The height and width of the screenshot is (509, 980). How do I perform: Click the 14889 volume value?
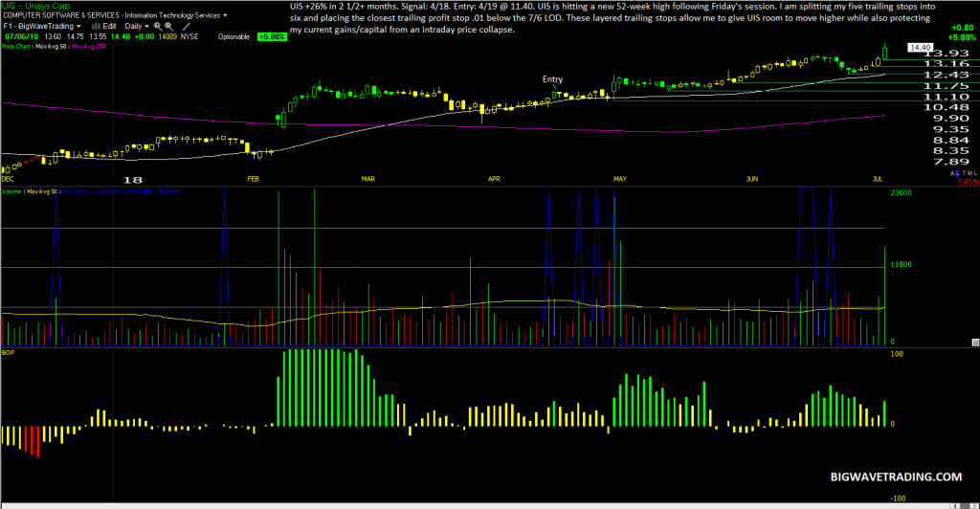pos(167,37)
